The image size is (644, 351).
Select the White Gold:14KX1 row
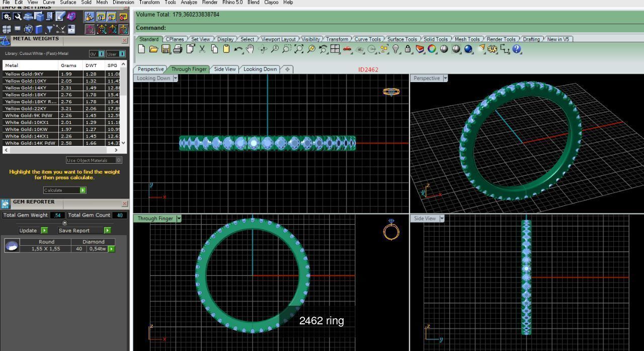62,136
